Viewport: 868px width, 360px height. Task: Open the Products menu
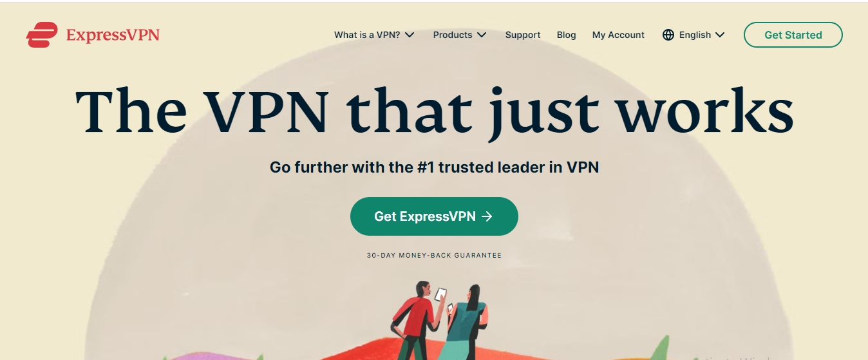(x=460, y=35)
